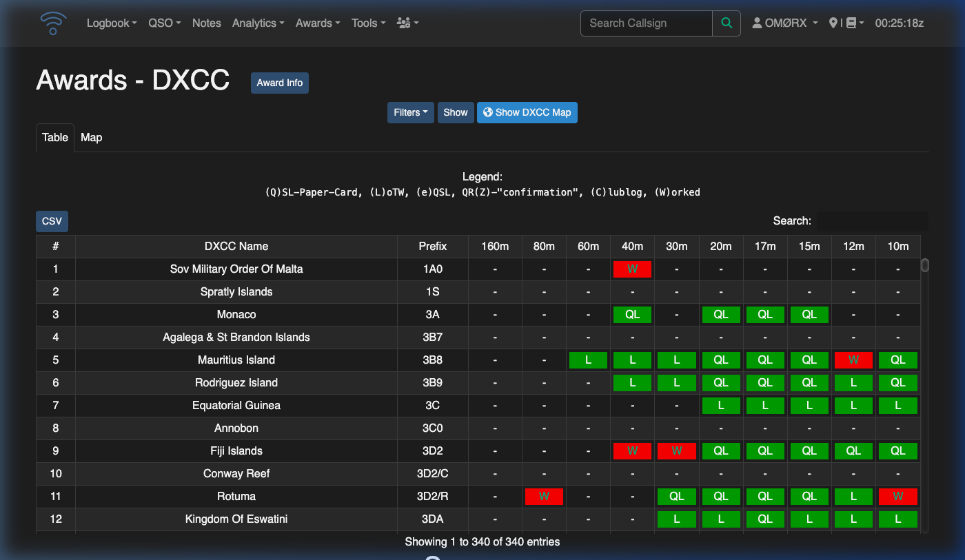Open the Notes page link
Screen dimensions: 965x560
(206, 23)
